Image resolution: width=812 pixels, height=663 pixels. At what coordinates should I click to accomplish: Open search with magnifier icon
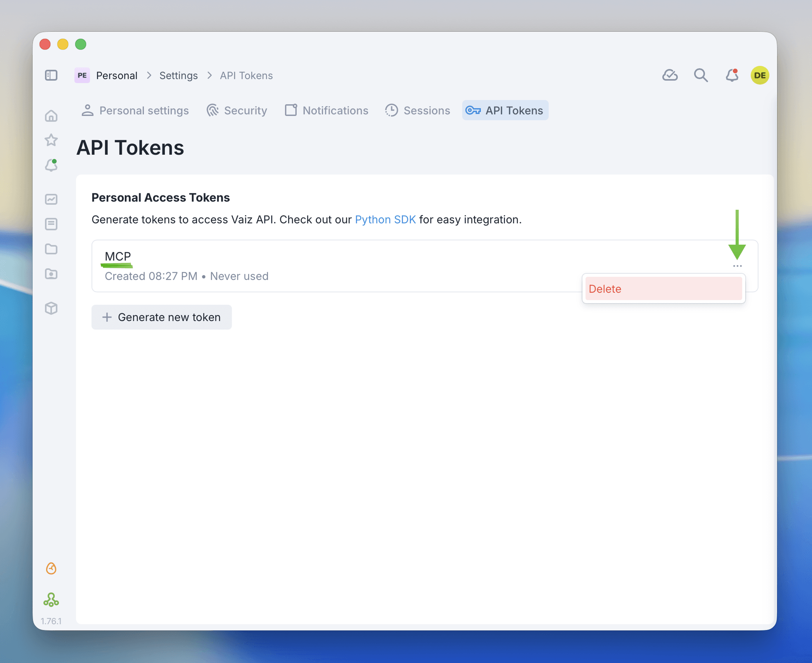tap(701, 75)
